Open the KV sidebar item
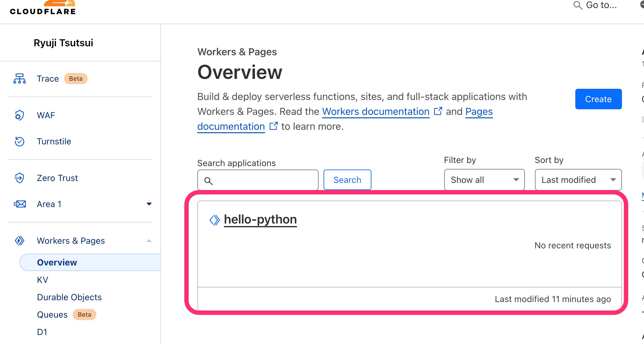This screenshot has height=344, width=644. pos(43,280)
